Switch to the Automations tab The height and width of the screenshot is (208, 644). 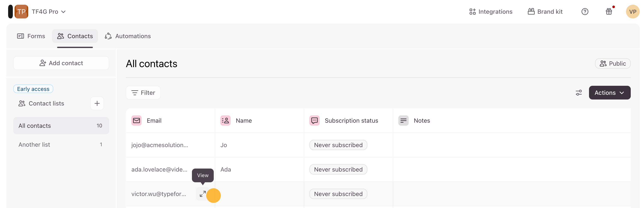(128, 36)
